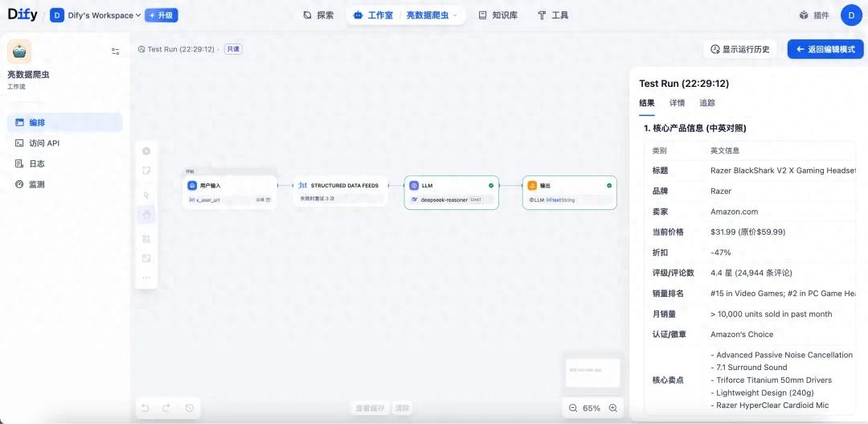Click the canvas minimap thumbnail
This screenshot has height=424, width=868.
pos(592,373)
